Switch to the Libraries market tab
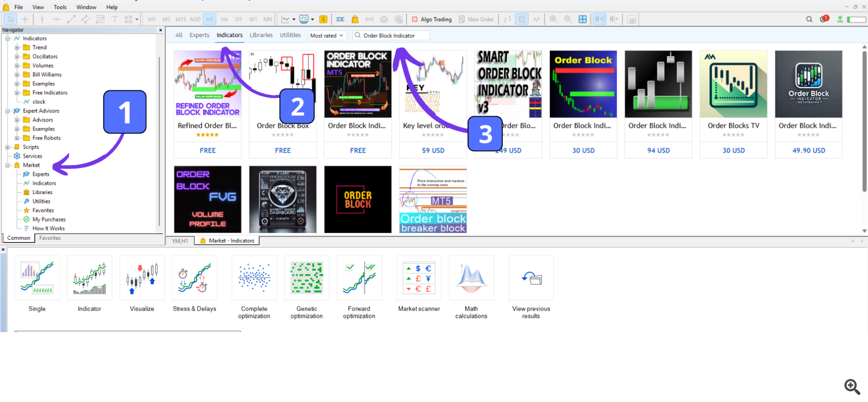The image size is (868, 402). click(x=261, y=35)
